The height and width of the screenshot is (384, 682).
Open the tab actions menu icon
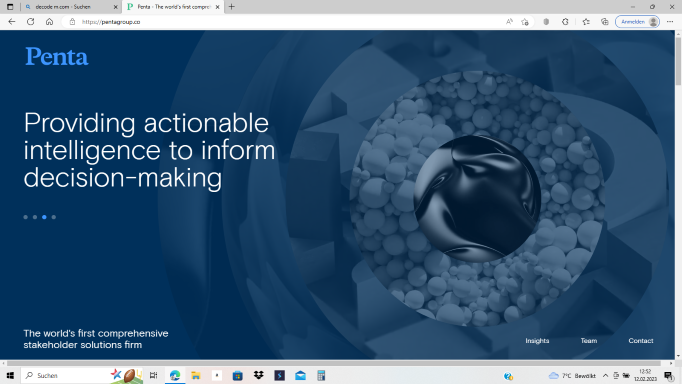click(x=10, y=7)
